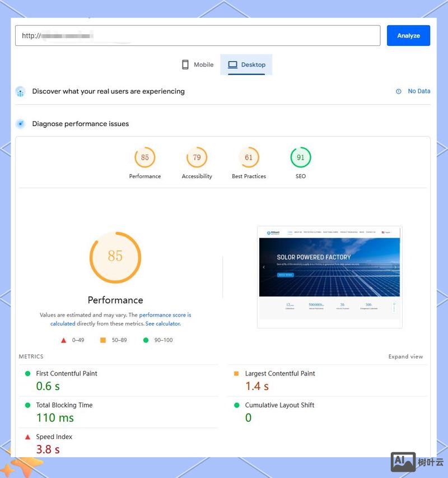The image size is (448, 478).
Task: Expand view of the metrics section
Action: tap(405, 356)
